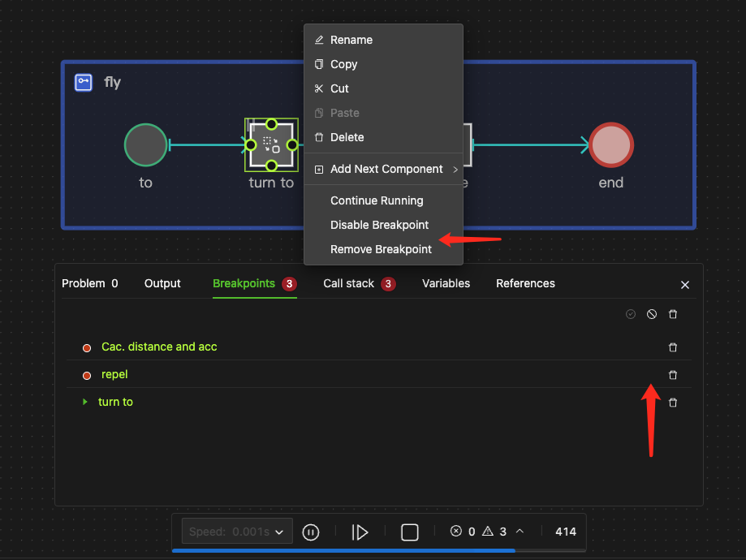The height and width of the screenshot is (560, 746).
Task: Stop execution with the square stop icon
Action: click(409, 532)
